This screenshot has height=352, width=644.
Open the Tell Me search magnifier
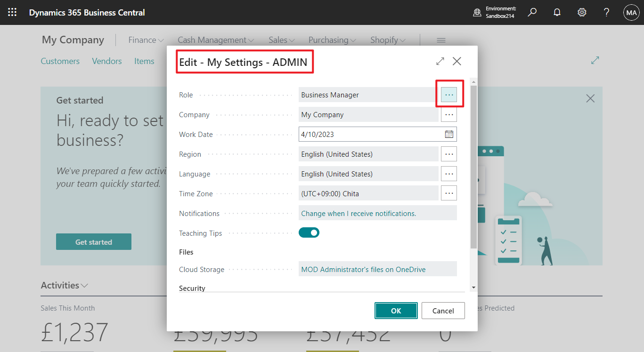coord(532,12)
